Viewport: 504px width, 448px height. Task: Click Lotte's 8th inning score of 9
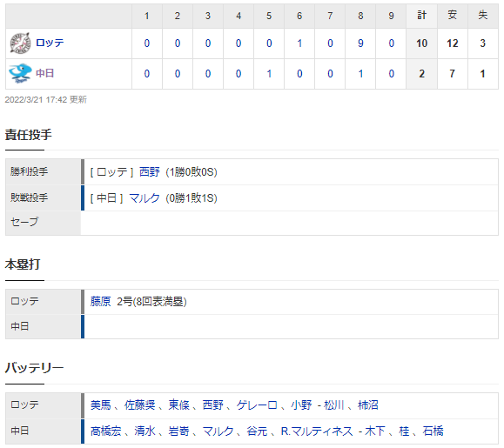[x=360, y=43]
